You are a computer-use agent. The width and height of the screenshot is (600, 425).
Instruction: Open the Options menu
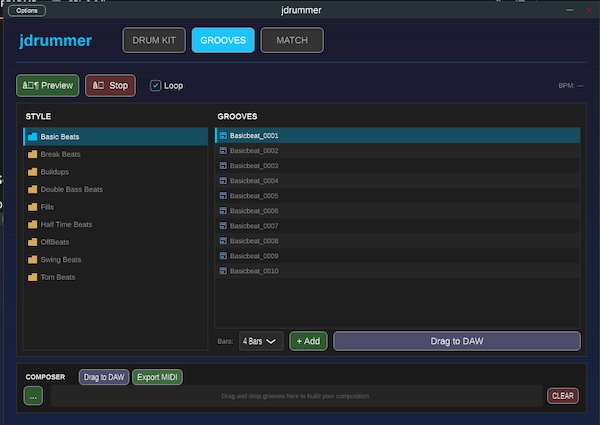click(x=27, y=11)
